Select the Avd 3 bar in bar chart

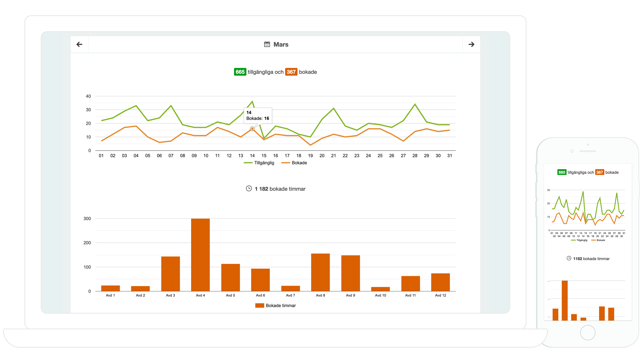tap(170, 274)
